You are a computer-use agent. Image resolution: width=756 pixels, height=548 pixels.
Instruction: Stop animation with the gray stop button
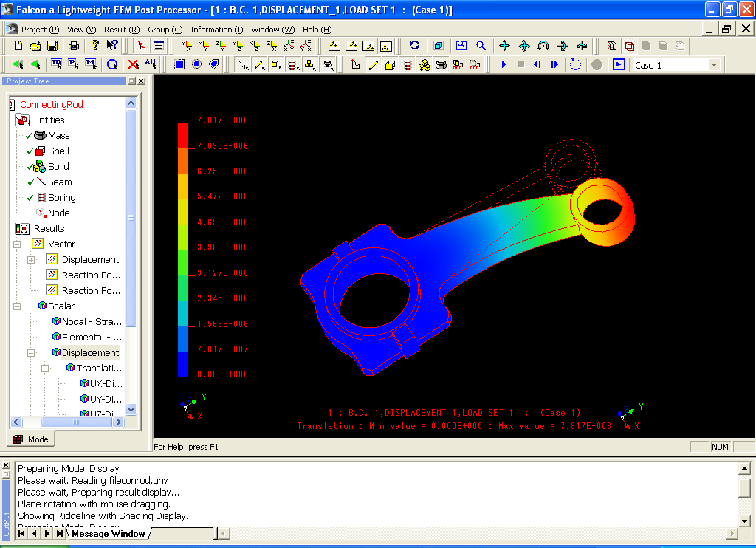coord(520,64)
